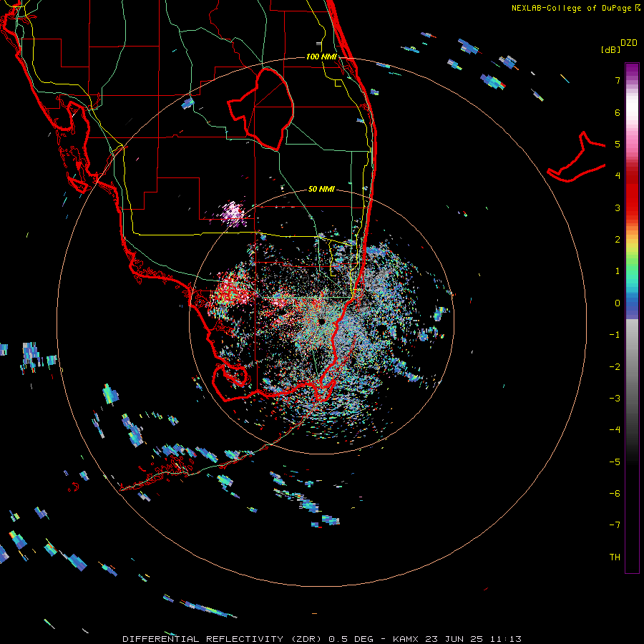This screenshot has height=644, width=644.
Task: Click the -6 value on the color scale
Action: click(615, 493)
